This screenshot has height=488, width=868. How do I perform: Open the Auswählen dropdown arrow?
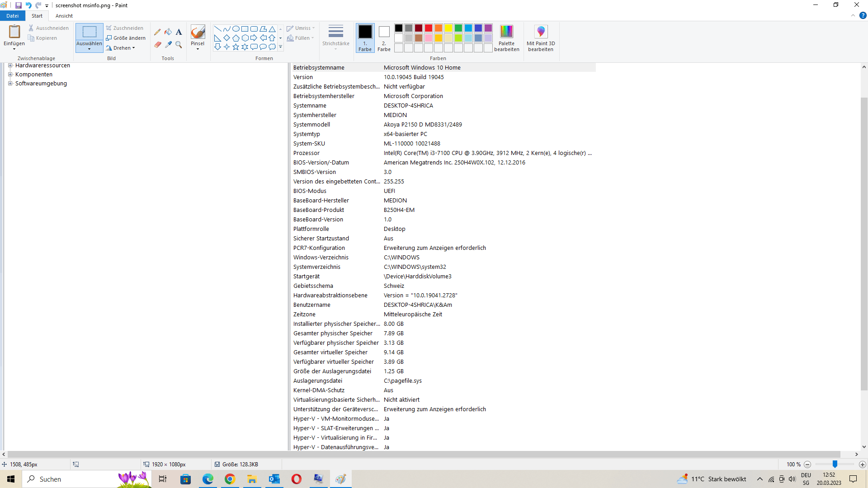[89, 49]
